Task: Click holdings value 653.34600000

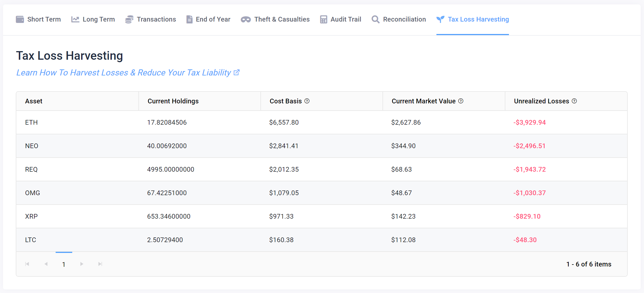Action: [x=169, y=216]
